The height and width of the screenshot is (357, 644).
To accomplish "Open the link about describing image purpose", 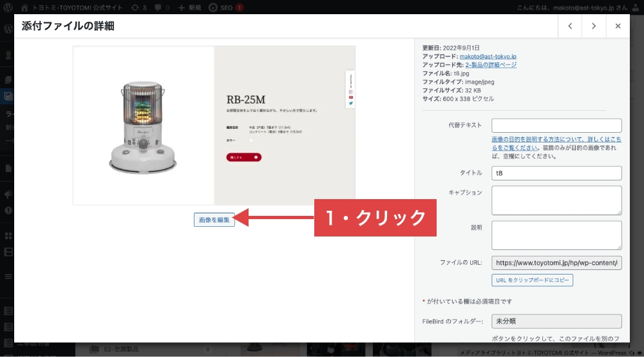I will (x=556, y=143).
